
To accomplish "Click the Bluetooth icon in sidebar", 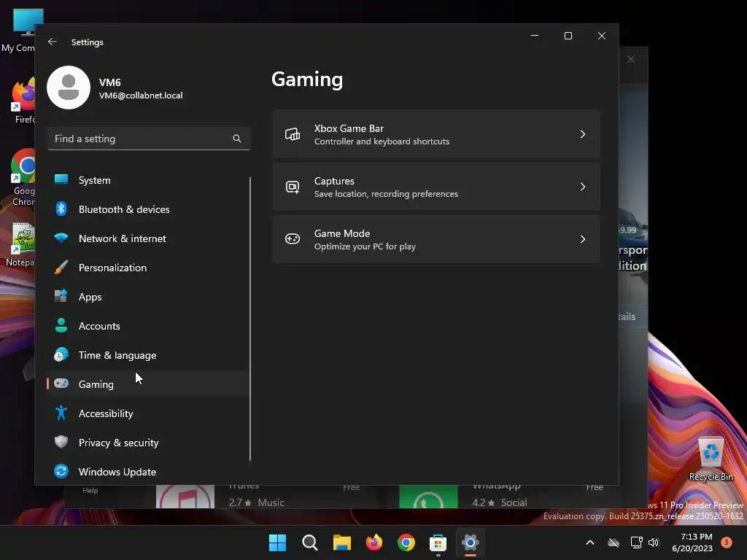I will 61,209.
